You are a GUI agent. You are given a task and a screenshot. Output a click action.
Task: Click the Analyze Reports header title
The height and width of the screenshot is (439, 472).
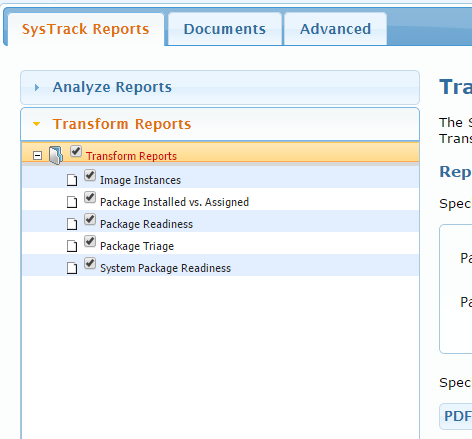[112, 87]
